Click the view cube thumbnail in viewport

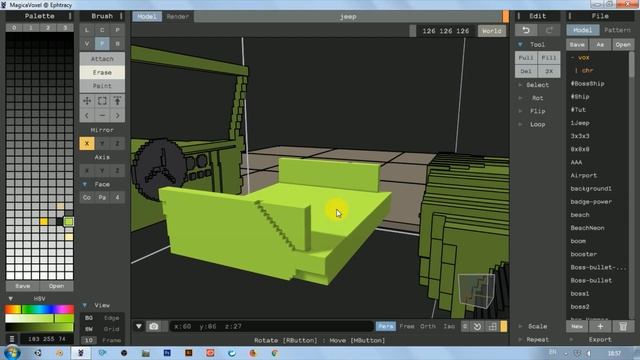click(476, 290)
